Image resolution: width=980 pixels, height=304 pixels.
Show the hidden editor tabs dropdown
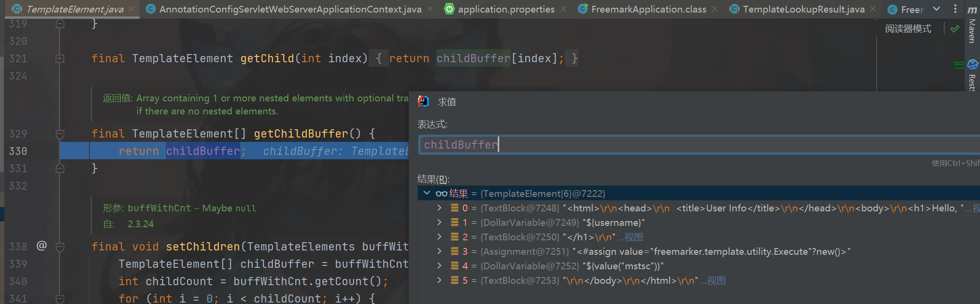pyautogui.click(x=937, y=9)
